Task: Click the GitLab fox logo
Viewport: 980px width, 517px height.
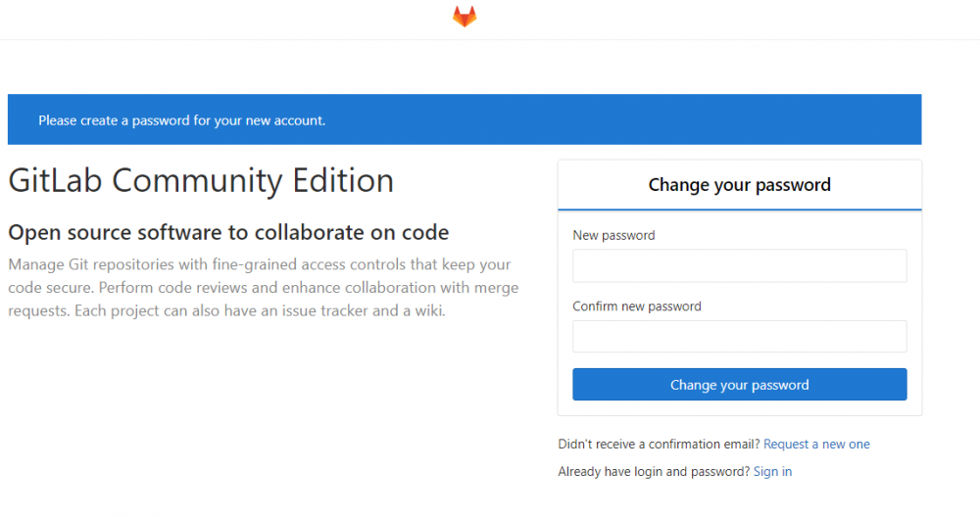Action: tap(465, 17)
